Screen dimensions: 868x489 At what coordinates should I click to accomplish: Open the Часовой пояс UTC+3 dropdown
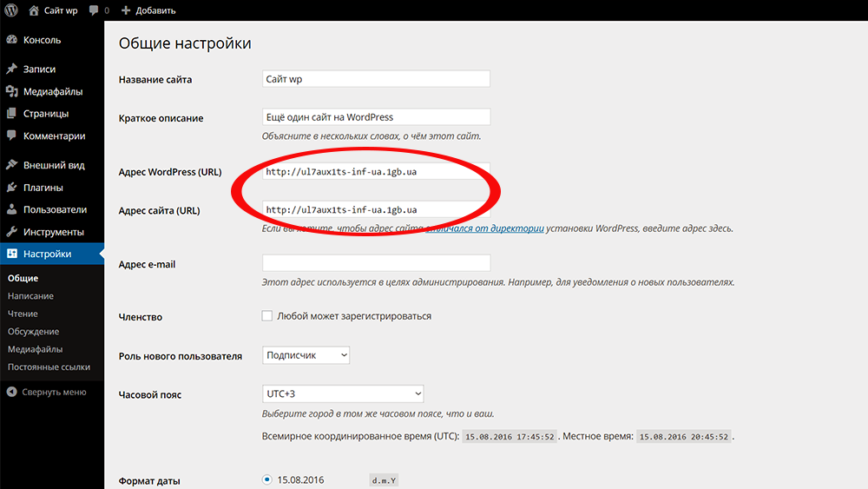[343, 393]
